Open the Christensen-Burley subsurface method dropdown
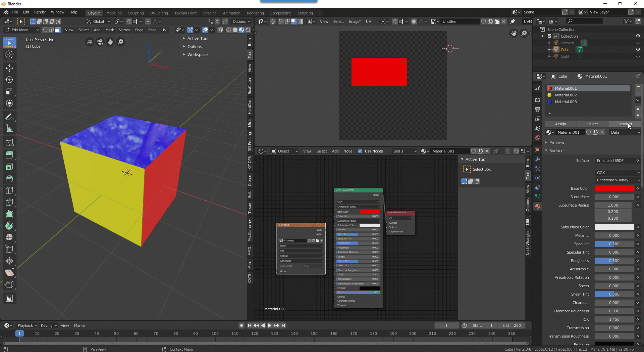Viewport: 644px width, 352px height. [x=618, y=180]
